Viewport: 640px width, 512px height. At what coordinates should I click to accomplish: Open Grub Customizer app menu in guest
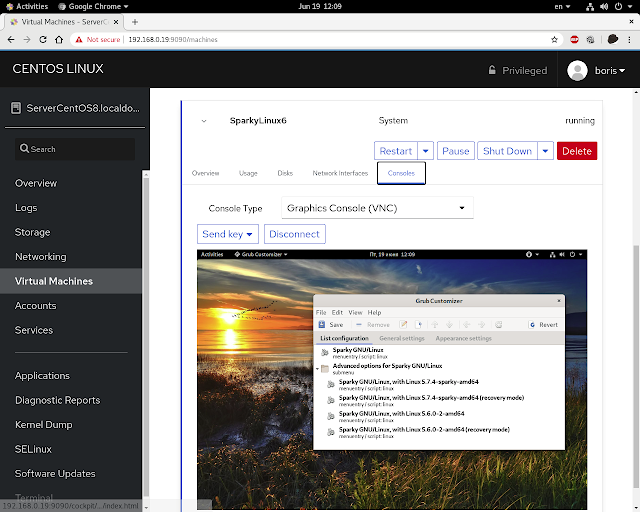pos(261,254)
